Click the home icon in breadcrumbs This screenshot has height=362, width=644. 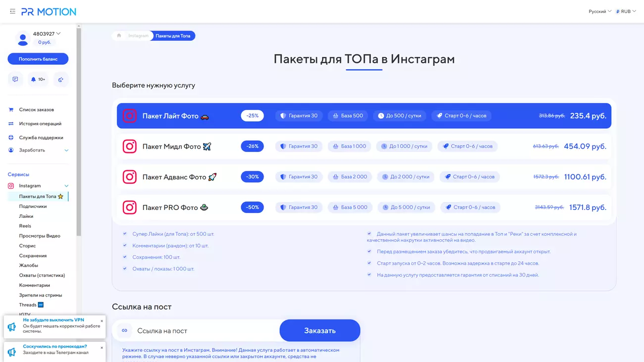119,36
